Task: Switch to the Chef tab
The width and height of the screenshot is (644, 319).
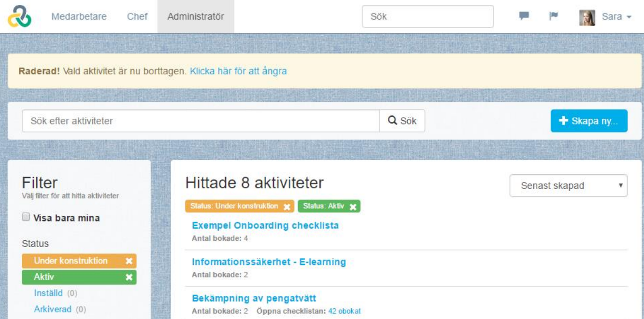Action: pyautogui.click(x=137, y=16)
